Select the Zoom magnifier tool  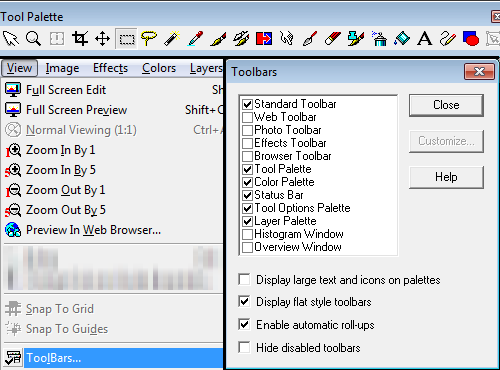pos(33,39)
